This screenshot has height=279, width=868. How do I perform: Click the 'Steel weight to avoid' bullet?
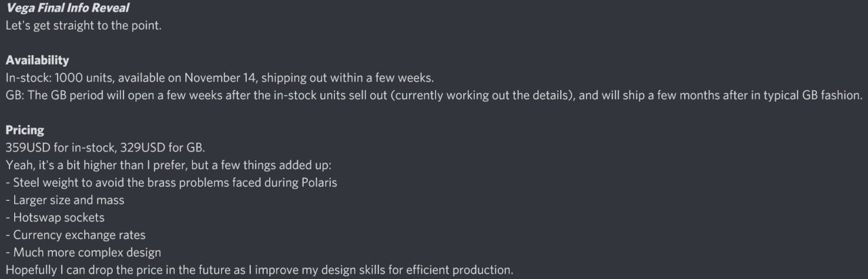tap(172, 183)
